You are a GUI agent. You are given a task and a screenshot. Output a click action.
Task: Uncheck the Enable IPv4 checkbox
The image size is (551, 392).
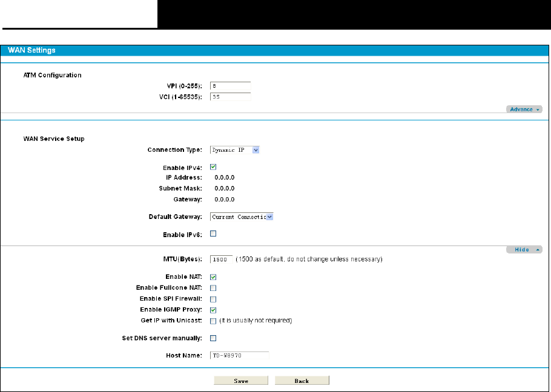pos(213,167)
